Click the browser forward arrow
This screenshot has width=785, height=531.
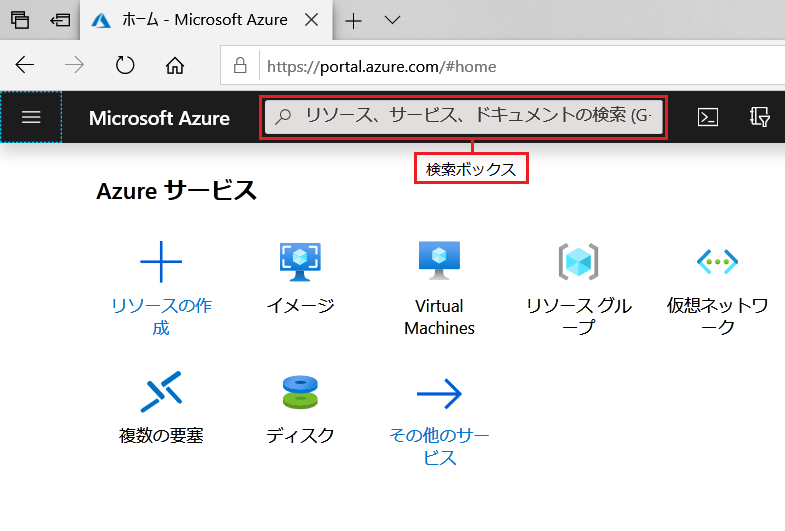(75, 65)
